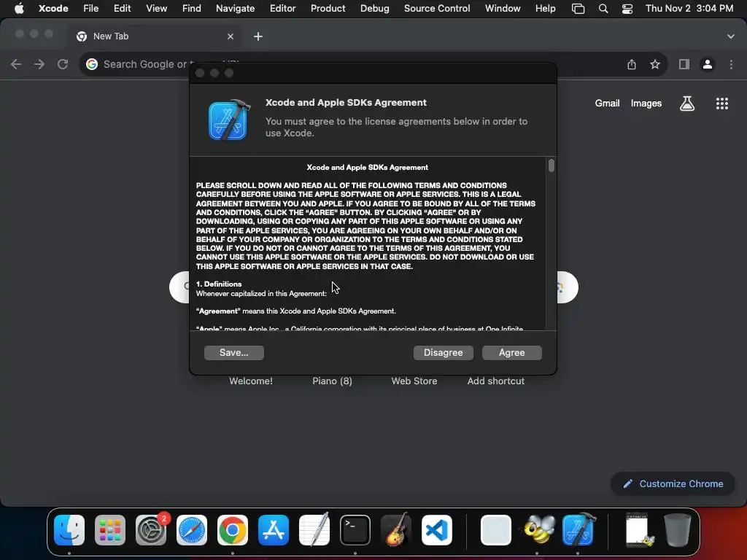Open Chrome three-dot menu
This screenshot has height=560, width=747.
[x=731, y=64]
